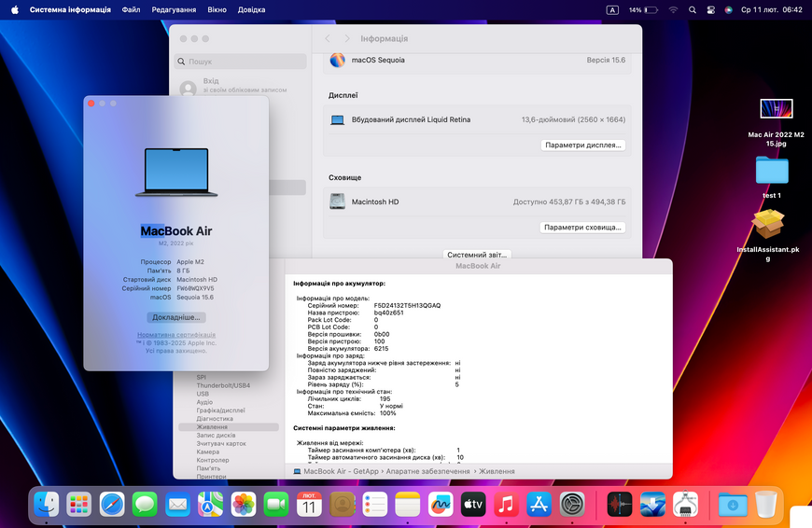Viewport: 812px width, 528px height.
Task: Select Пам'ять in the report sidebar
Action: click(x=208, y=468)
